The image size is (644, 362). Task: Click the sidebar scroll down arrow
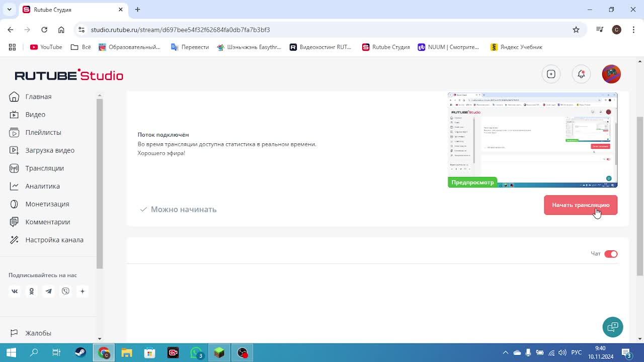click(x=99, y=339)
